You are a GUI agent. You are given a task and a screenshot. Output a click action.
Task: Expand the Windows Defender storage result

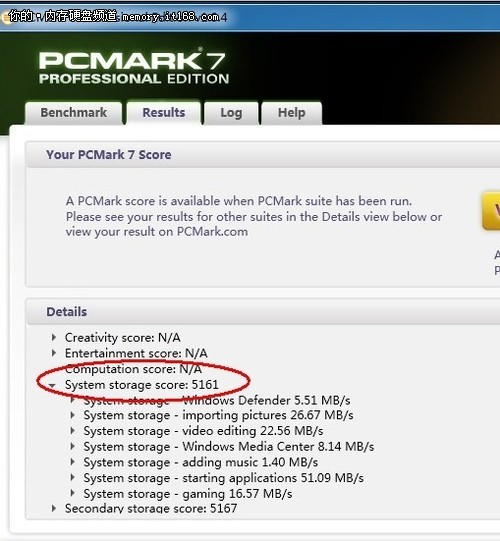click(72, 400)
